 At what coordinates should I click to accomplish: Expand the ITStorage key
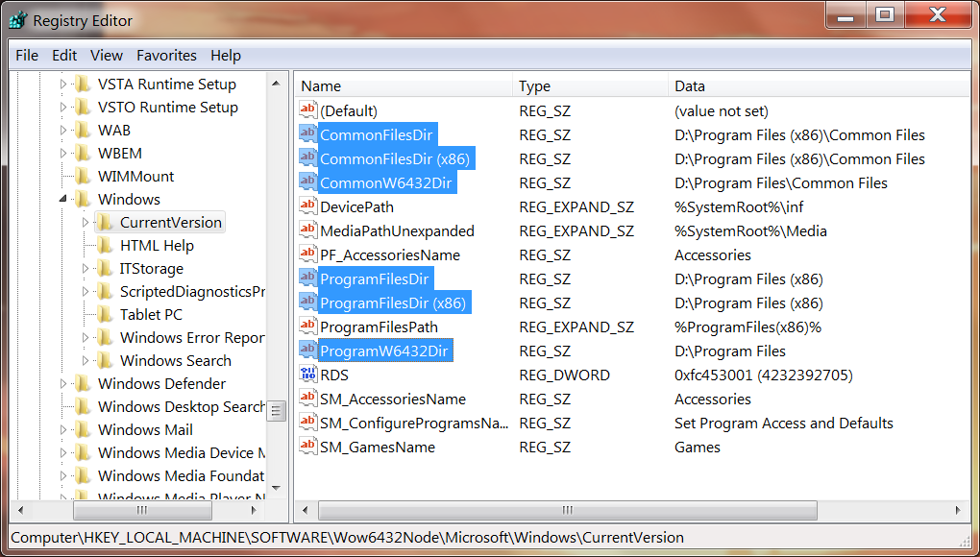[86, 268]
